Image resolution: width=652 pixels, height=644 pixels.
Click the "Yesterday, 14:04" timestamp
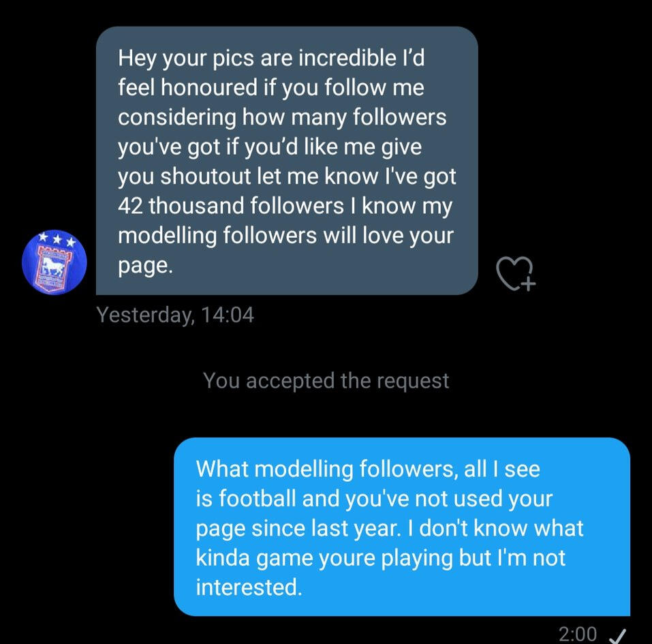tap(175, 315)
